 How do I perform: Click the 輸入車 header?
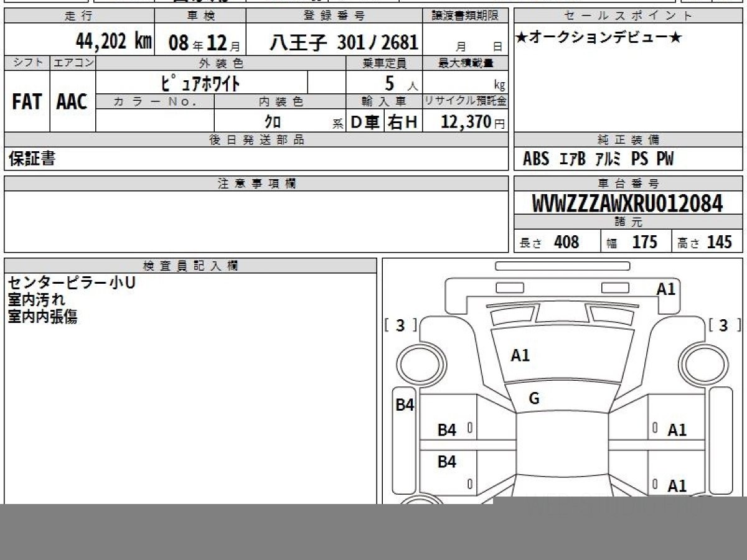click(x=384, y=101)
